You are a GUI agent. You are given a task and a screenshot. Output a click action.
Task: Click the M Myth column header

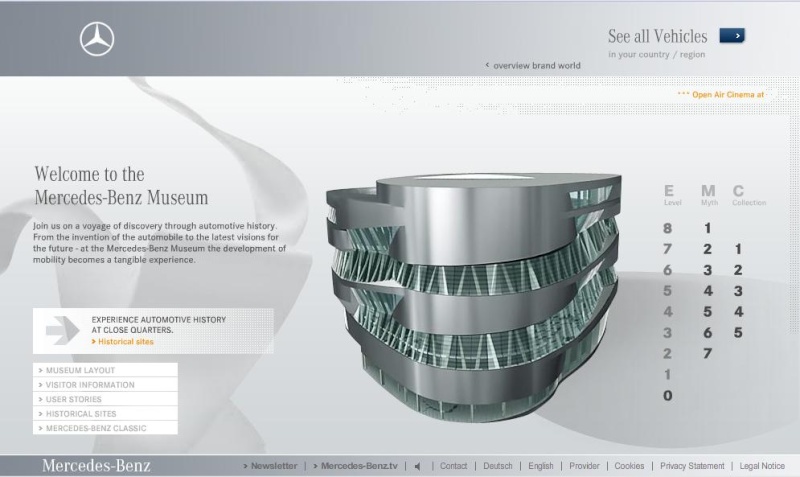[709, 195]
